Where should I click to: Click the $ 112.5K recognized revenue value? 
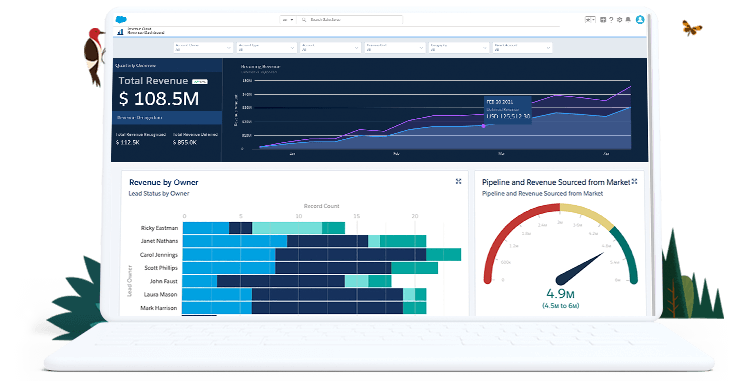128,142
